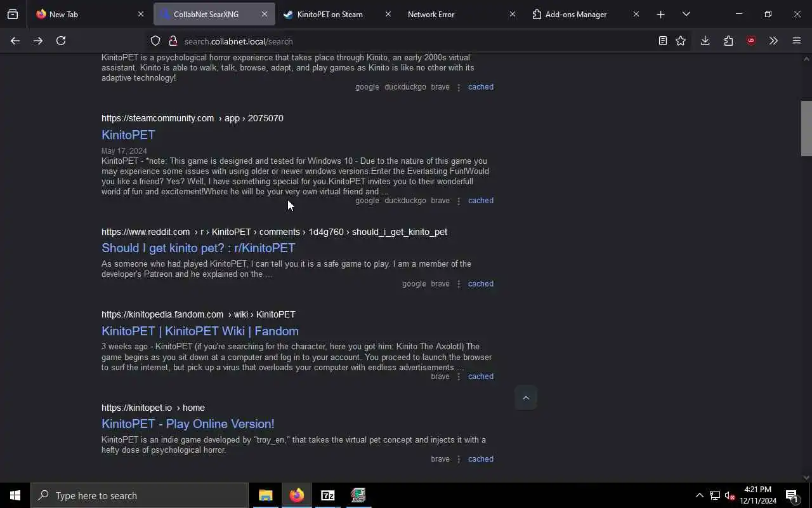Open cached link for Fandom result

[480, 377]
